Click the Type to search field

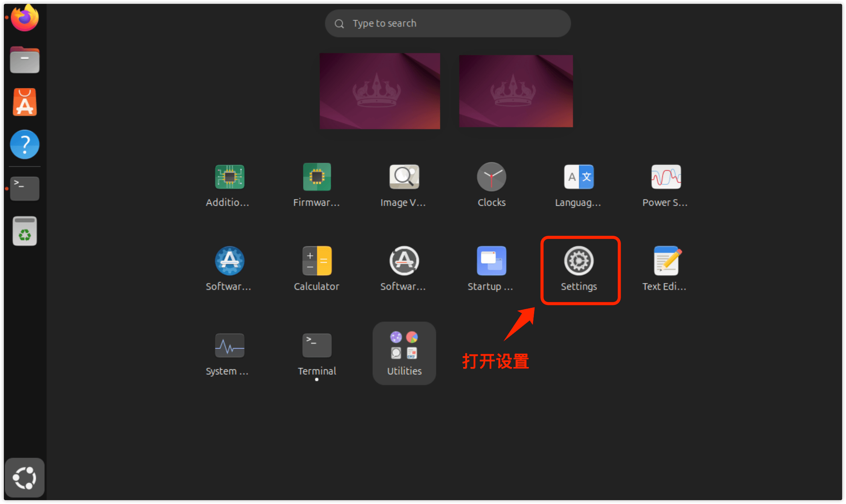tap(448, 24)
